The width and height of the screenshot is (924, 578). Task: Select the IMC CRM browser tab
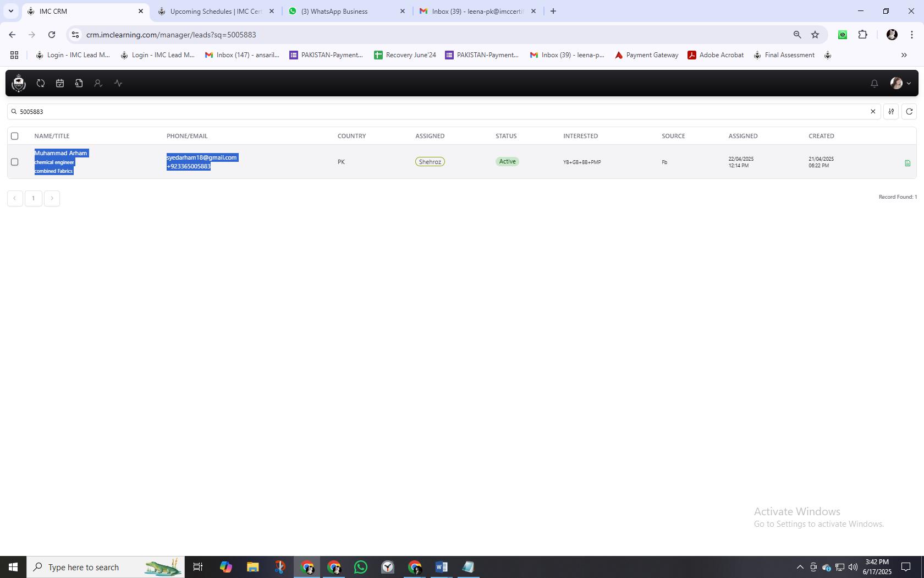tap(85, 11)
